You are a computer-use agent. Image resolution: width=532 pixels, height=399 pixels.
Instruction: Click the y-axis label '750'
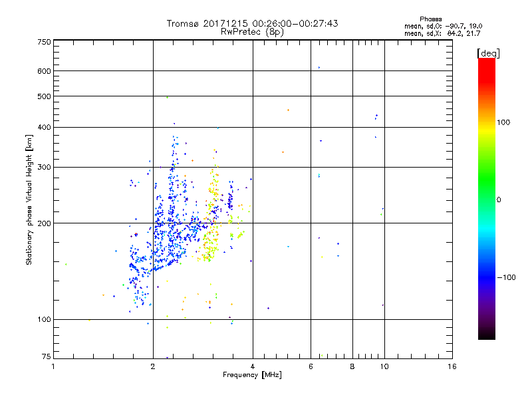point(45,42)
